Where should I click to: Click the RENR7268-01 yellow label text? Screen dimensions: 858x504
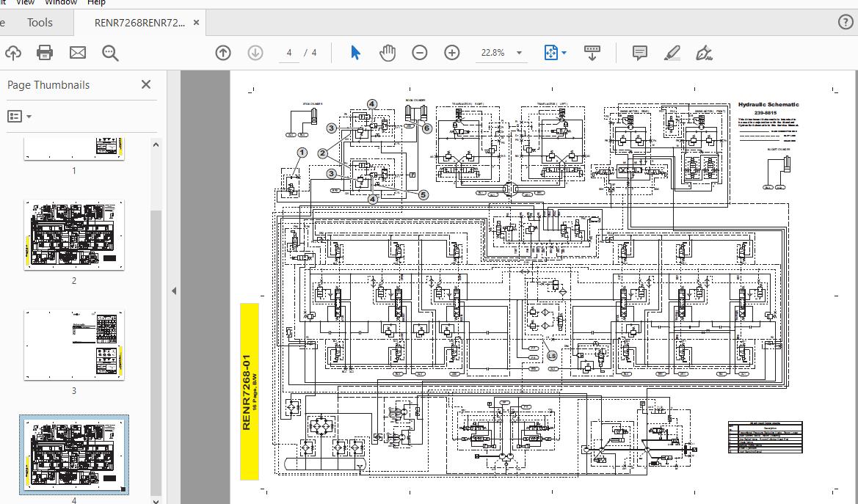click(x=246, y=392)
